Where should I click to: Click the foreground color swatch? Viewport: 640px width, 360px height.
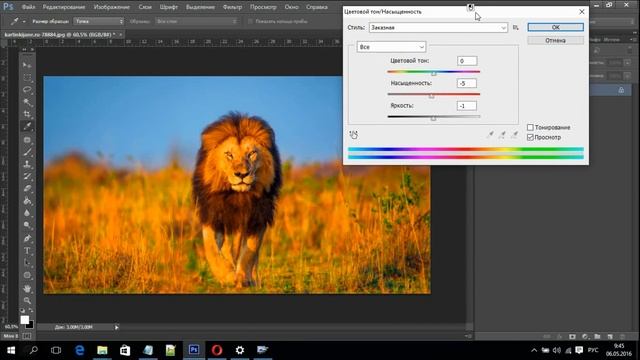[24, 319]
